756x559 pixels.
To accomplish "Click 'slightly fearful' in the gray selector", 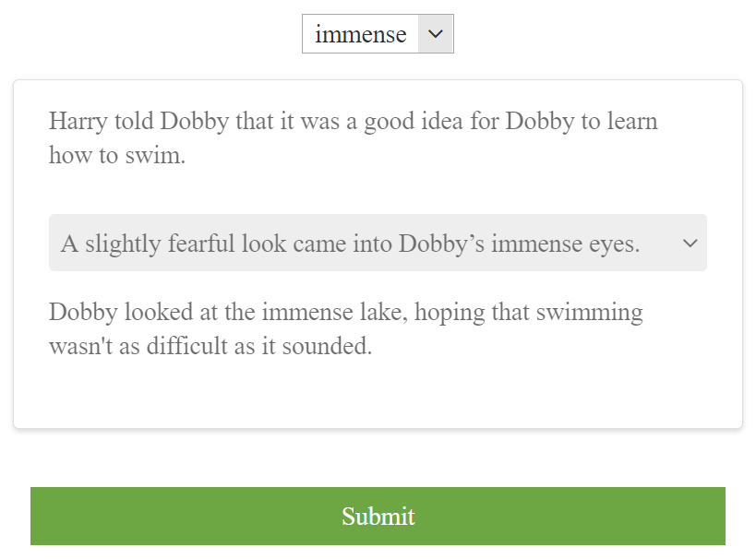I will pos(161,244).
